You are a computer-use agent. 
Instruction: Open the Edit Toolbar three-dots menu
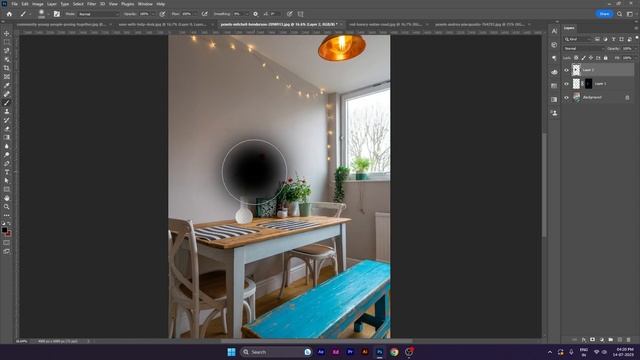coord(7,215)
